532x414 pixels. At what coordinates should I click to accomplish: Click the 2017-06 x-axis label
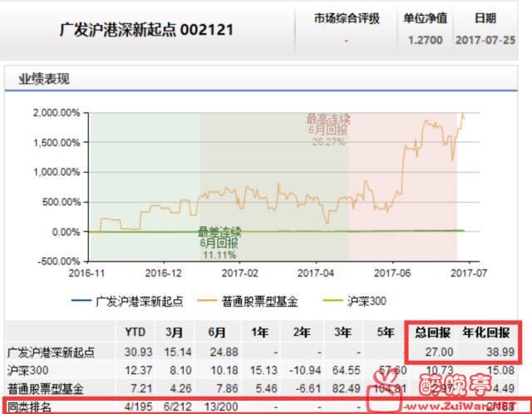pyautogui.click(x=392, y=274)
